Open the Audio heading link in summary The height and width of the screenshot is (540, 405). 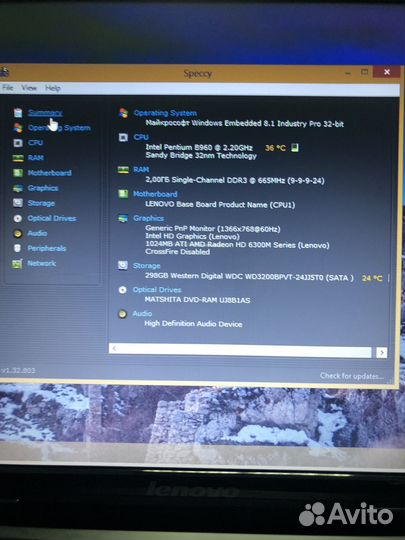pyautogui.click(x=142, y=314)
